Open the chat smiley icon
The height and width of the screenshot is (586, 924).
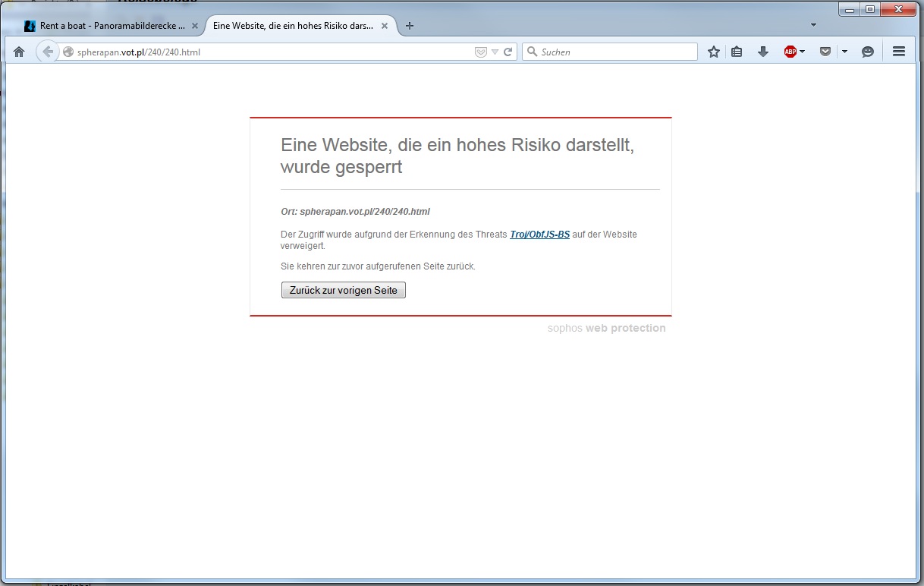(x=868, y=52)
